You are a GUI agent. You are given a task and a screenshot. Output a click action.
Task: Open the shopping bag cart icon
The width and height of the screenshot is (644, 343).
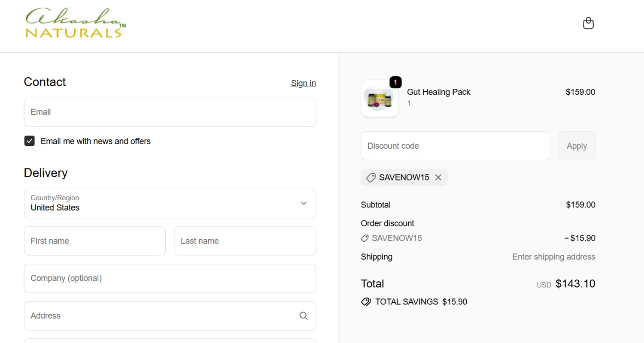(x=588, y=23)
